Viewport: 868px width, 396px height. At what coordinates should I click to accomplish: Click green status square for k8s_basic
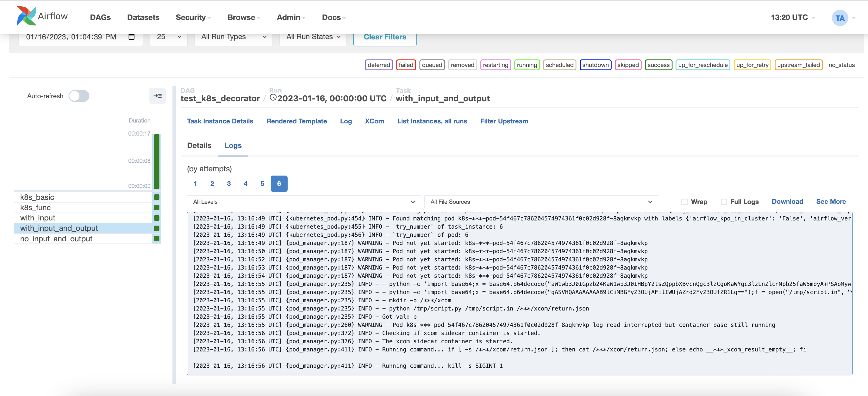click(157, 197)
